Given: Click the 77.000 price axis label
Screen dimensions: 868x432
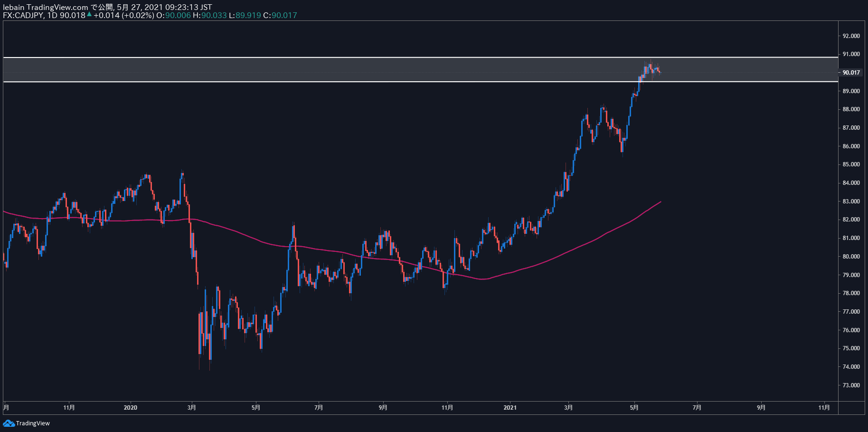Looking at the screenshot, I should pyautogui.click(x=851, y=312).
